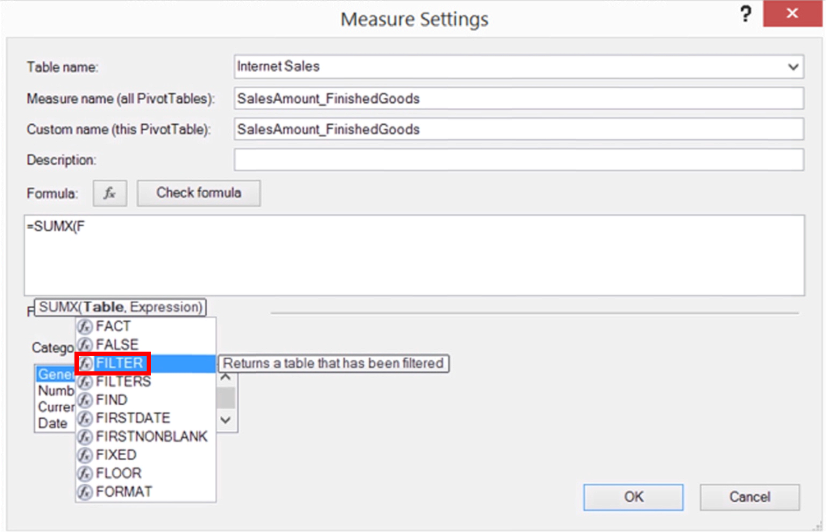Select FLOOR from the autocomplete list

118,473
